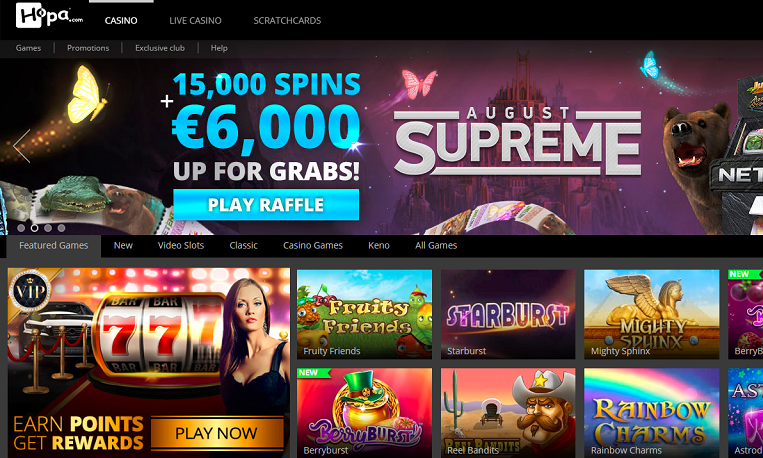This screenshot has width=763, height=458.
Task: Open the Berryburst game tile
Action: (364, 413)
